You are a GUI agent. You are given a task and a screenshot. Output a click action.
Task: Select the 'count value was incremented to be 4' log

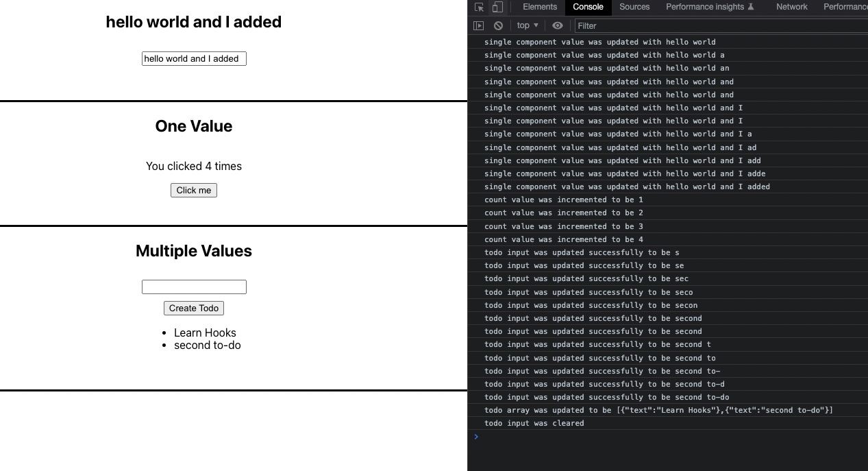click(564, 239)
